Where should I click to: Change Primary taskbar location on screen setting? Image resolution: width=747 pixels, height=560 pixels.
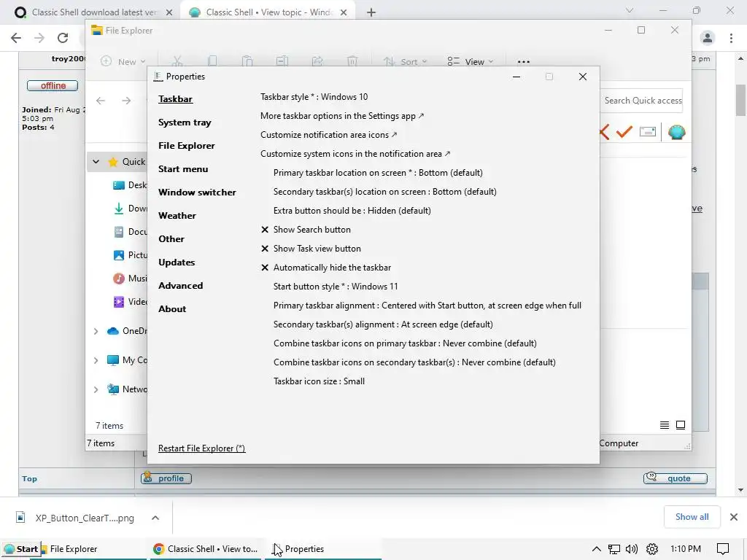pyautogui.click(x=378, y=173)
